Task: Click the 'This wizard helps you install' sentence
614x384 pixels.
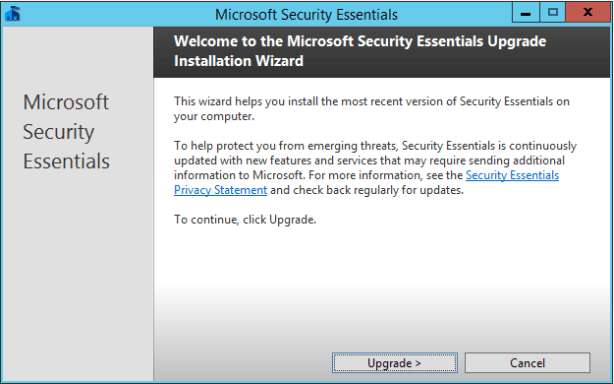Action: tap(372, 101)
